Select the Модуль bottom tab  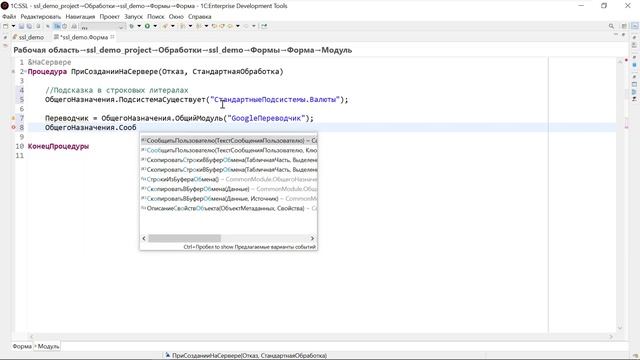(48, 346)
